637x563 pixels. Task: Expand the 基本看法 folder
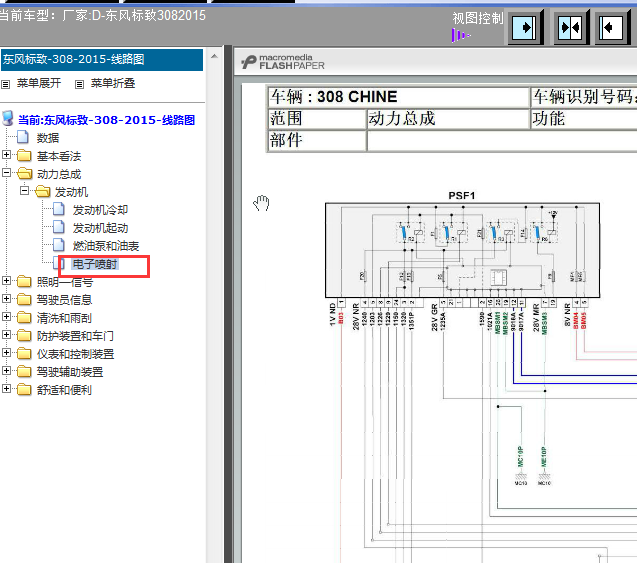click(6, 155)
